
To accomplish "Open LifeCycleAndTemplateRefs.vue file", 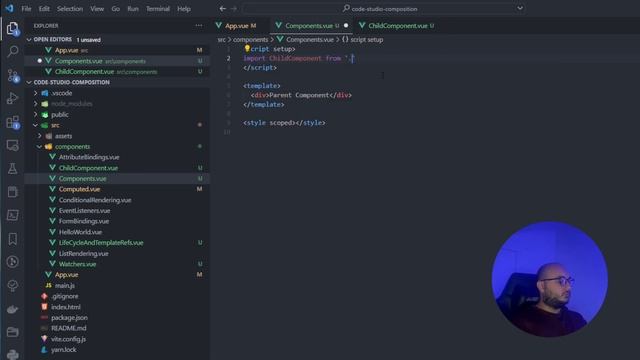I will [x=118, y=242].
